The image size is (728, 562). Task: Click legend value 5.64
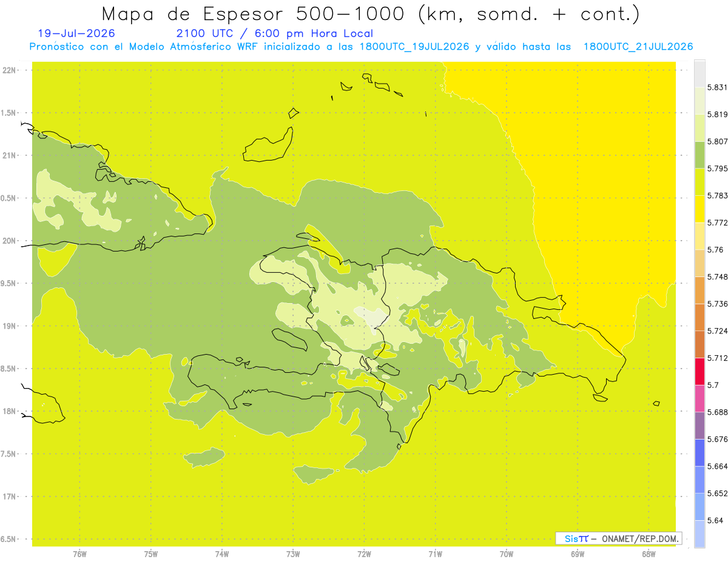click(x=715, y=521)
